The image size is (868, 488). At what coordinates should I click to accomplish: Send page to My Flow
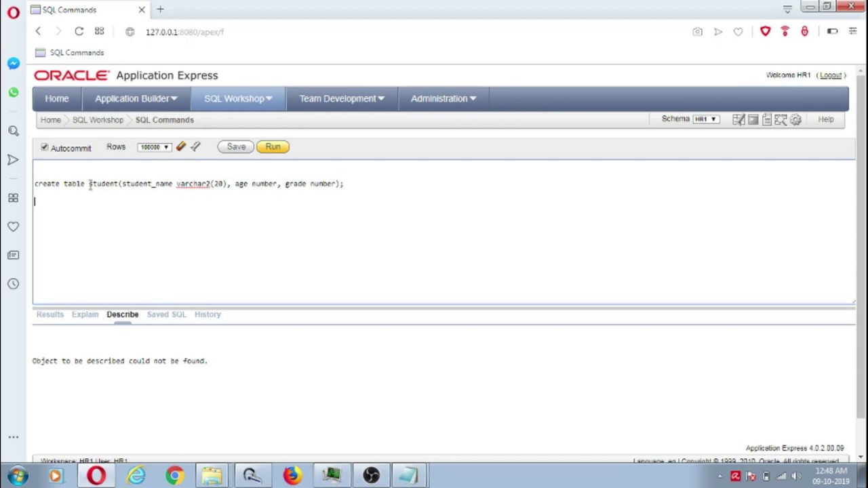click(x=718, y=31)
